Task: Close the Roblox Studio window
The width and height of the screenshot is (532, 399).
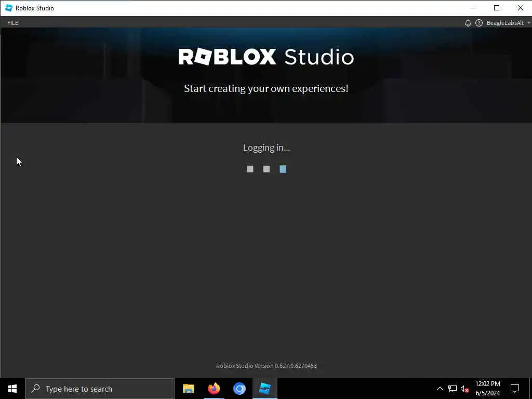Action: 520,8
